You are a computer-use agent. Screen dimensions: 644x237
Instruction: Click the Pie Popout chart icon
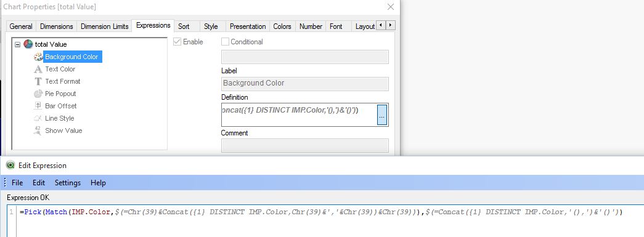tap(38, 94)
